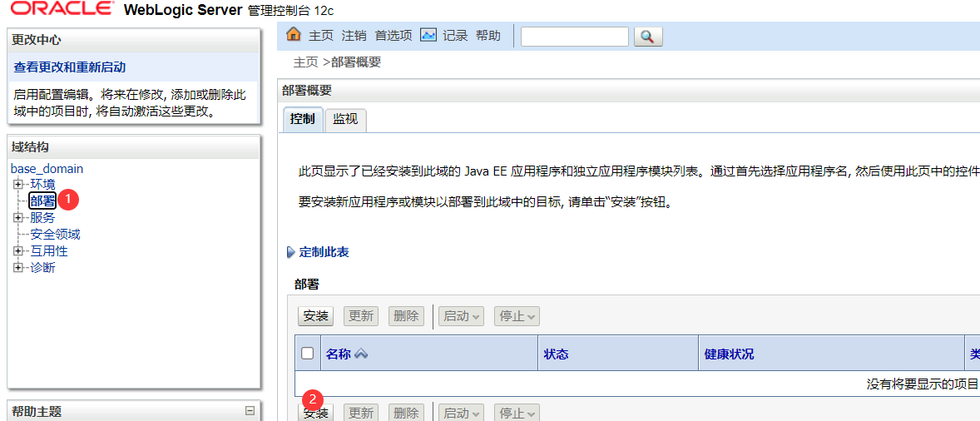Click the home house icon
This screenshot has width=980, height=421.
[x=293, y=35]
